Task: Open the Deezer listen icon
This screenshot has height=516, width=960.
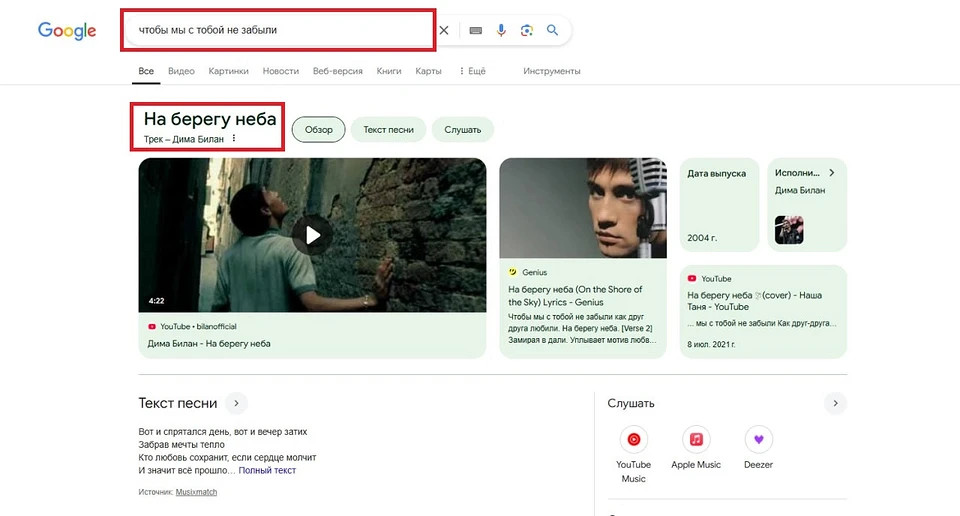Action: [x=759, y=439]
